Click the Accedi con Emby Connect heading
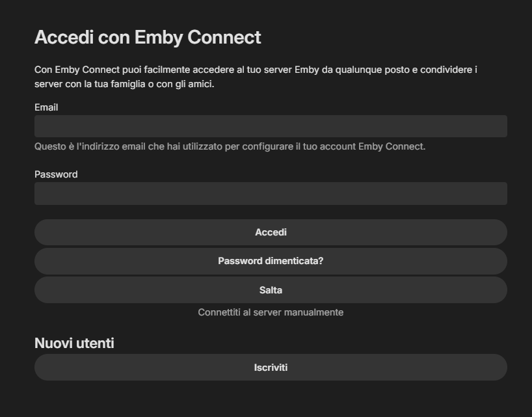This screenshot has width=532, height=417. point(148,37)
